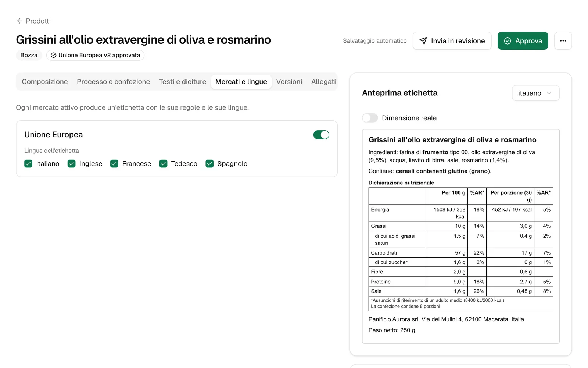Uncheck the Spagnolo language checkbox
This screenshot has height=368, width=588.
[x=209, y=163]
